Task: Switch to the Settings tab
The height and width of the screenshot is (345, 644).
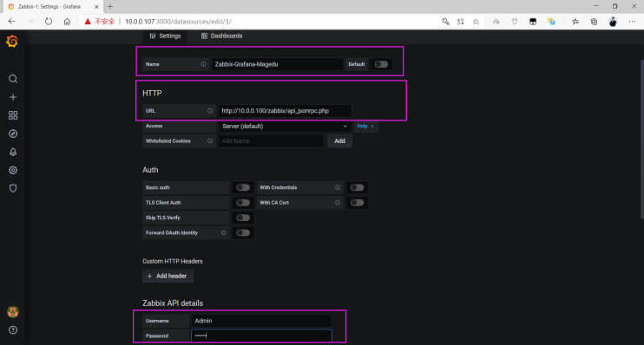Action: pos(165,36)
